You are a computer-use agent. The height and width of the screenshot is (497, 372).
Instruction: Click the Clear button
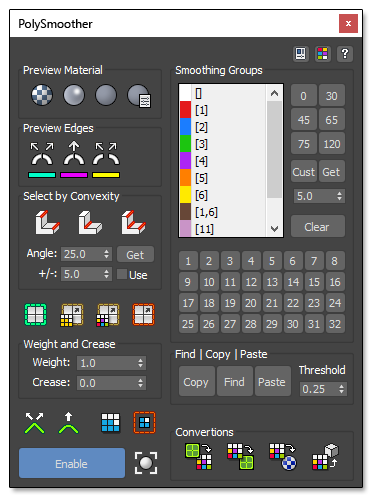click(318, 227)
